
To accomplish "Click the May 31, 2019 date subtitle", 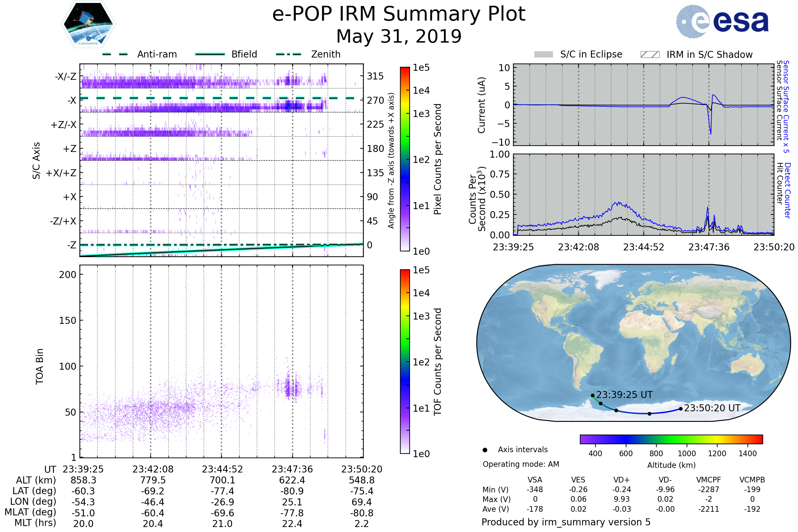I will click(x=399, y=36).
